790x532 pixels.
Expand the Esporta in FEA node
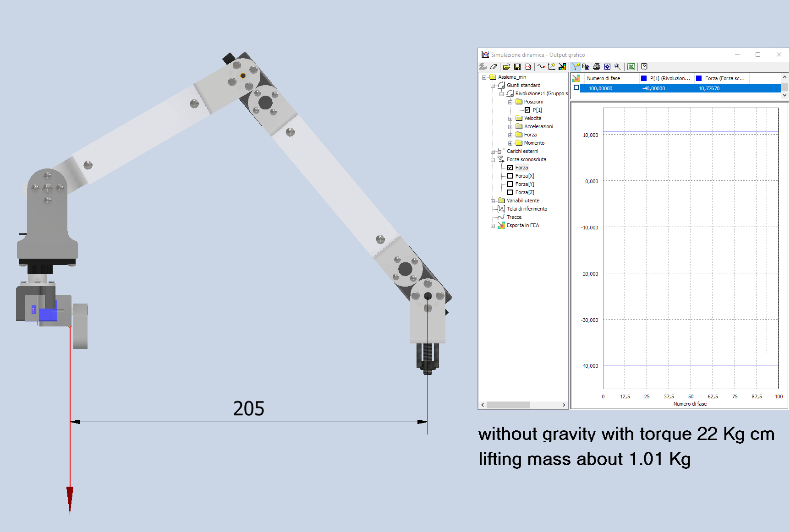493,226
